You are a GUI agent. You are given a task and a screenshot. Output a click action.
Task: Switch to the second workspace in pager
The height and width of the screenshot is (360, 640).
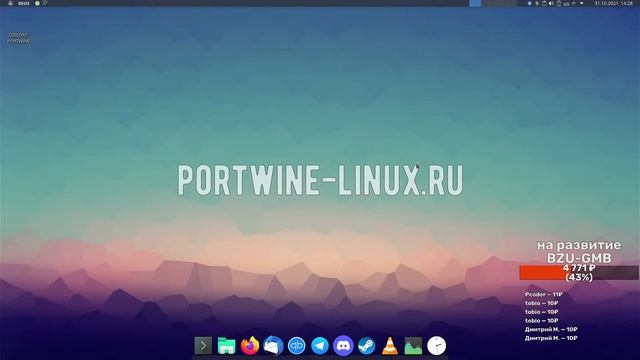coord(487,3)
